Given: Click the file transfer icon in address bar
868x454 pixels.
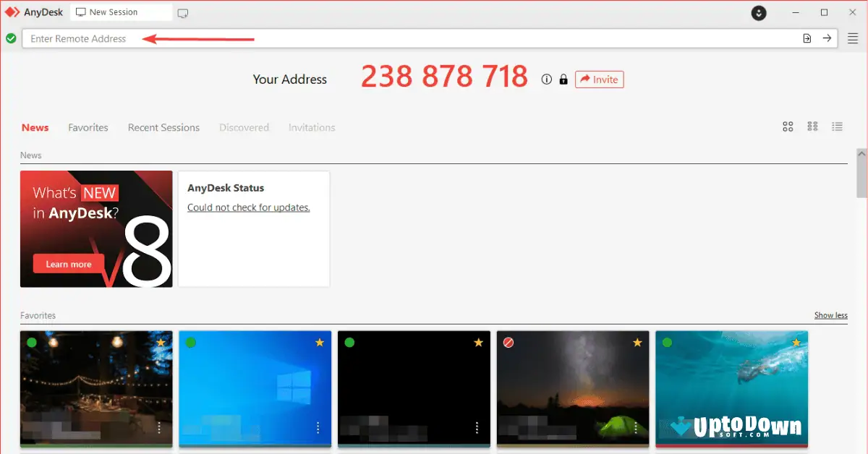Looking at the screenshot, I should (807, 38).
